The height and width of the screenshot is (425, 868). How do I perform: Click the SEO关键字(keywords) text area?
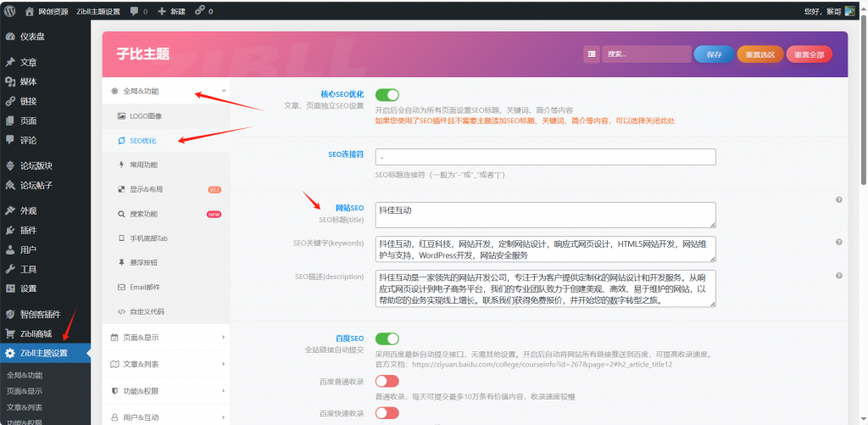pos(545,249)
